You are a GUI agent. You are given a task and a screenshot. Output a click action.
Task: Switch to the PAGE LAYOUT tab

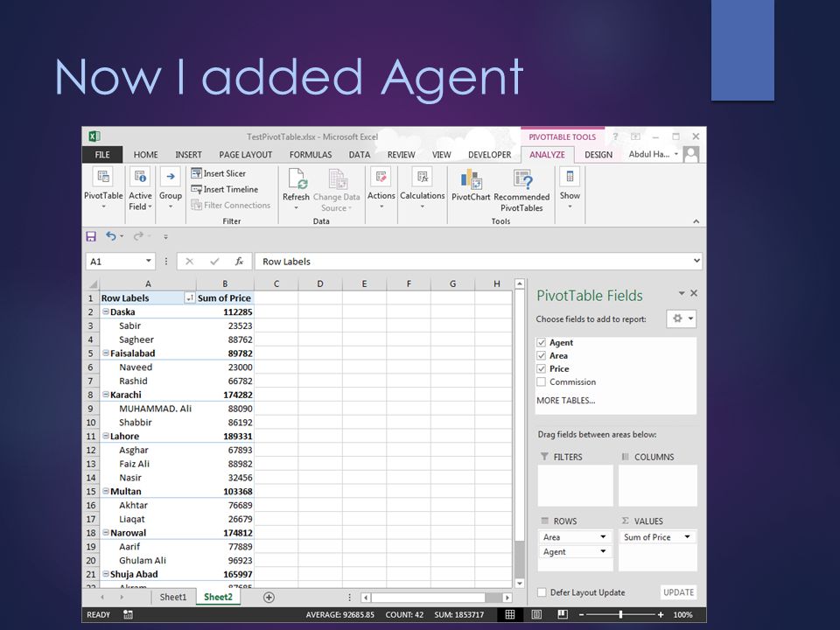coord(245,154)
